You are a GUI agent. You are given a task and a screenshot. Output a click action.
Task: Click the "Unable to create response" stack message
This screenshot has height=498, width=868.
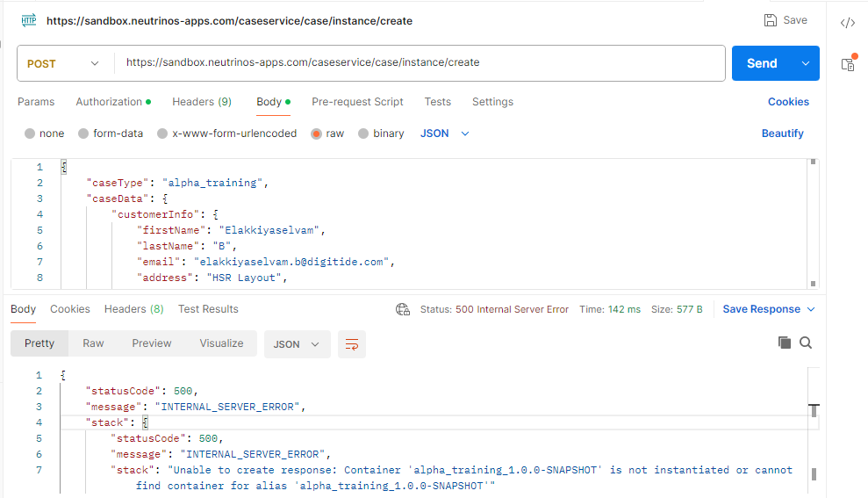click(x=452, y=478)
